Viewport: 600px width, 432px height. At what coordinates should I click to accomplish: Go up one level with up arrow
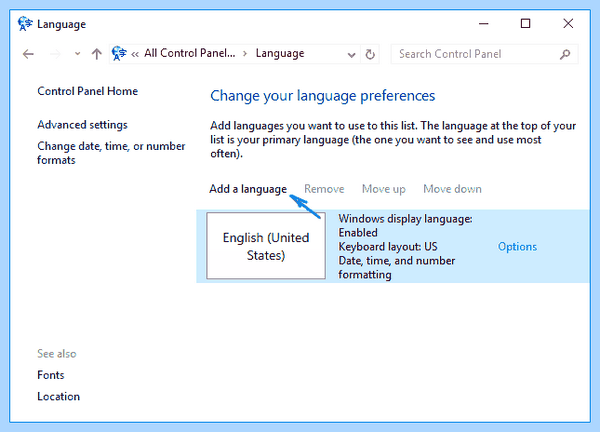96,54
